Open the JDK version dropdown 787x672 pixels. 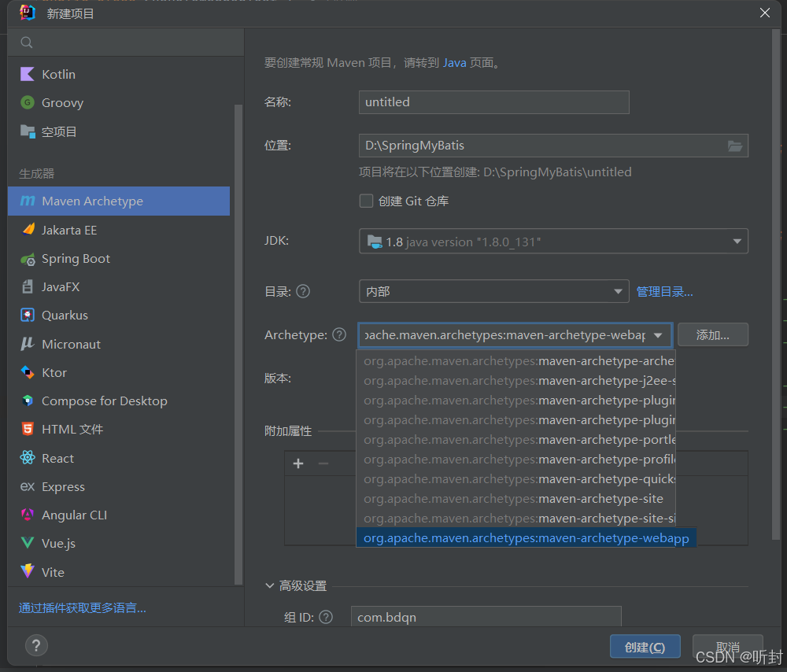(x=737, y=241)
